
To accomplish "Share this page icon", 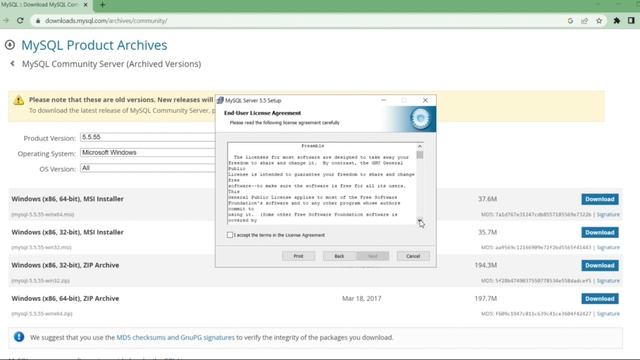I will [584, 20].
